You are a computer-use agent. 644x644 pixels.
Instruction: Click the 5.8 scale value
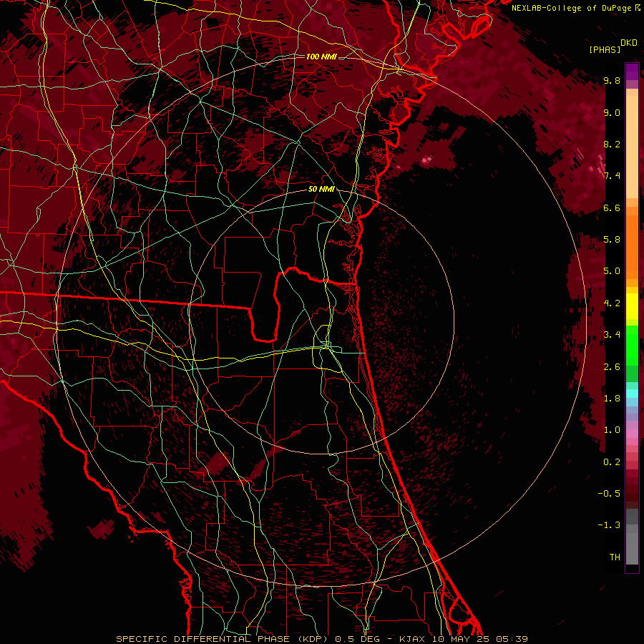[612, 240]
